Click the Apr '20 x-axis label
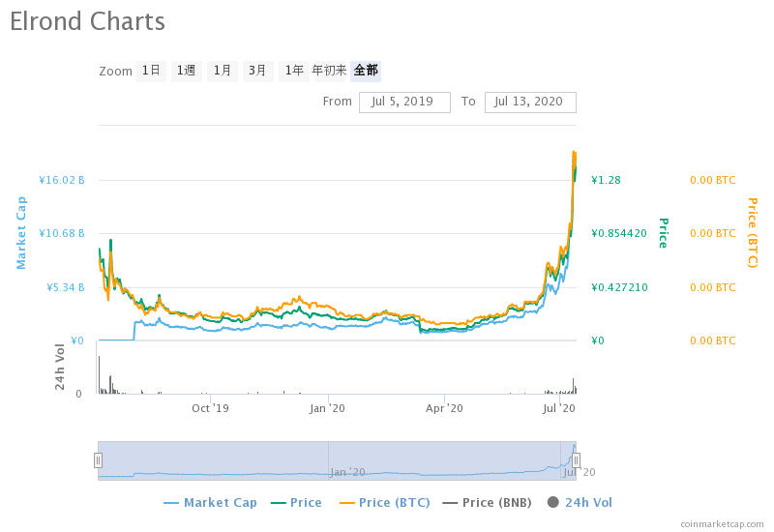The image size is (774, 532). [444, 408]
